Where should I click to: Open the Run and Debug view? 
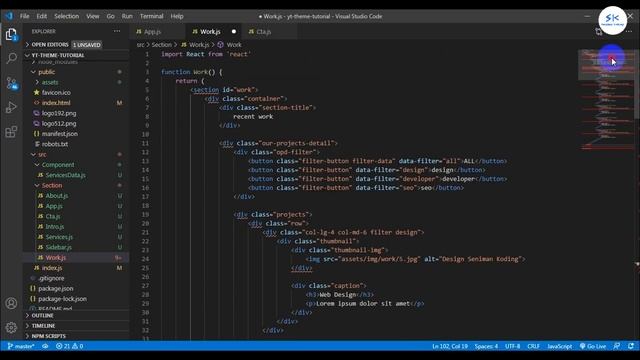11,107
